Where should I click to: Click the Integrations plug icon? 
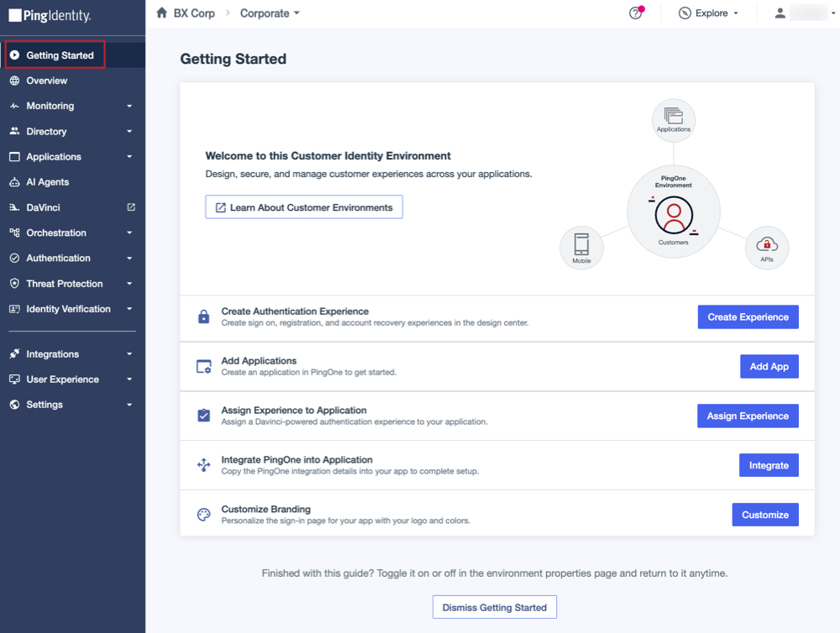[x=14, y=354]
